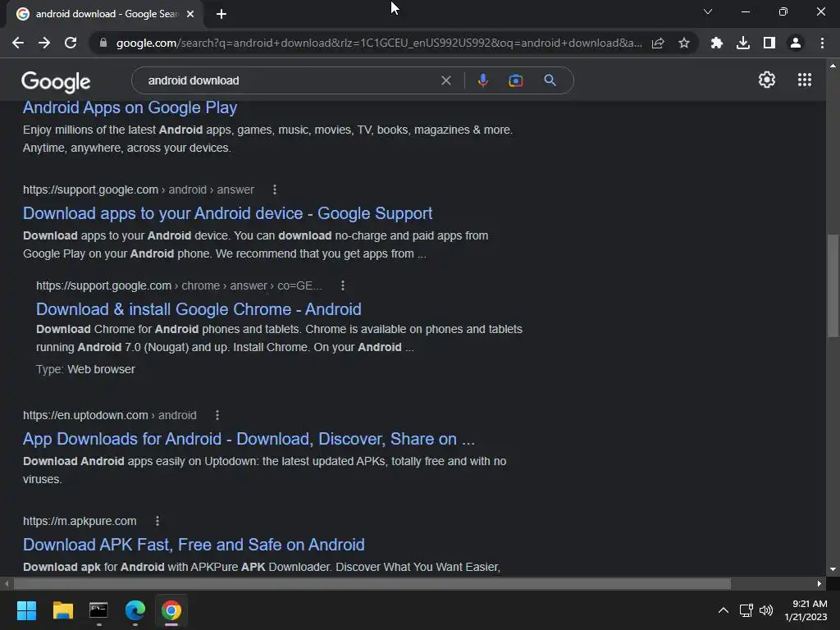Submit search with the magnifier icon
Image resolution: width=840 pixels, height=630 pixels.
point(550,80)
